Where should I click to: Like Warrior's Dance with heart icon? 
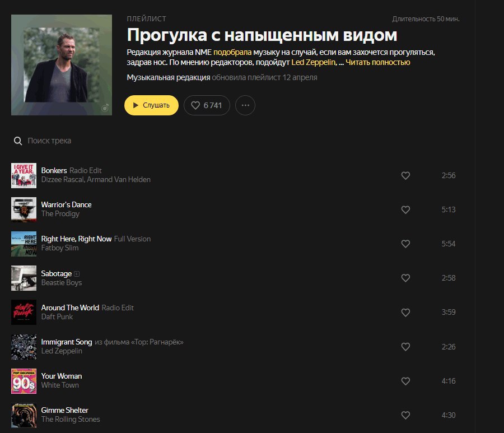(405, 209)
